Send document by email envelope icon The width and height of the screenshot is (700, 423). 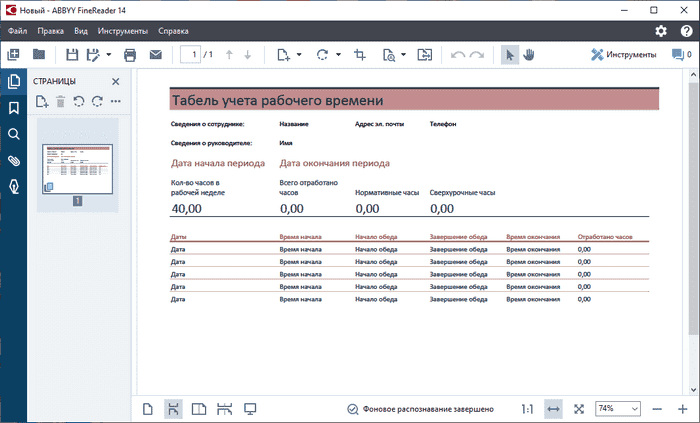155,54
